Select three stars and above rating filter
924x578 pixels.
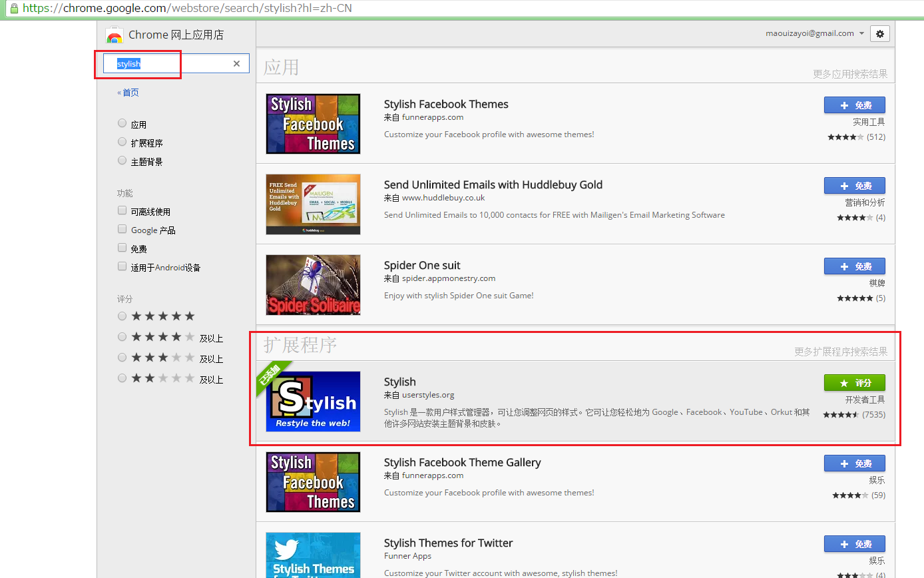tap(122, 358)
